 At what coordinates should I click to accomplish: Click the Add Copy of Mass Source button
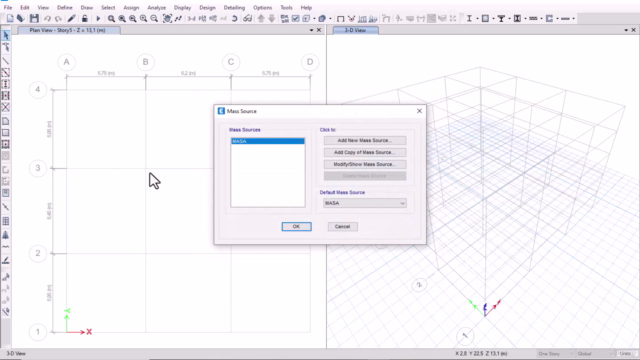[x=365, y=152]
